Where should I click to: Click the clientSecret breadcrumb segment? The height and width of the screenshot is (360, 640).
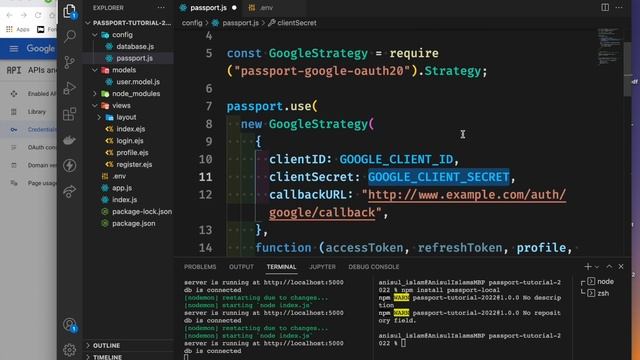[292, 23]
